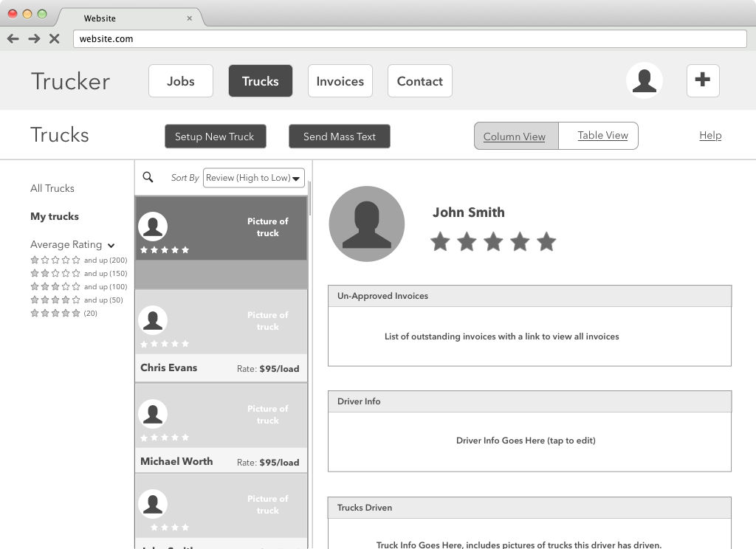Click the truck list scrollbar thumb
This screenshot has height=549, width=756.
coord(309,198)
